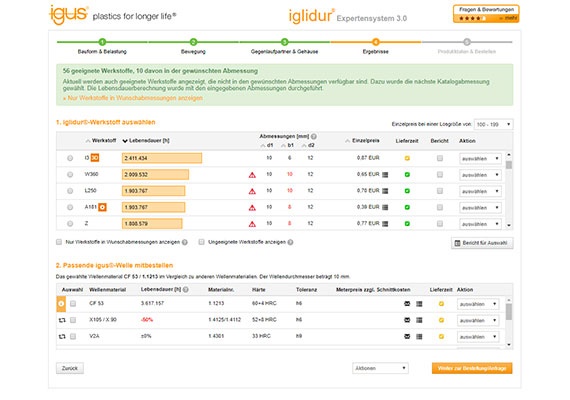Click the yellow delivery time indicator for I3

[407, 158]
